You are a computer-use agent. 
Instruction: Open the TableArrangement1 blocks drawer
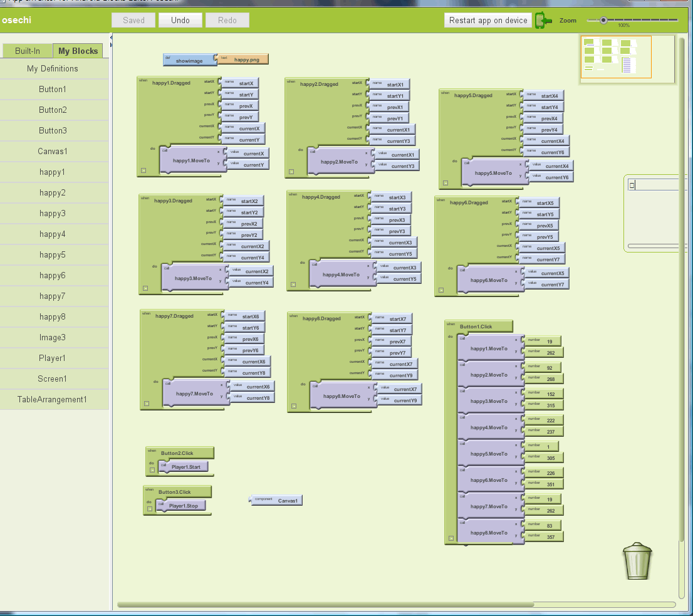click(x=53, y=399)
